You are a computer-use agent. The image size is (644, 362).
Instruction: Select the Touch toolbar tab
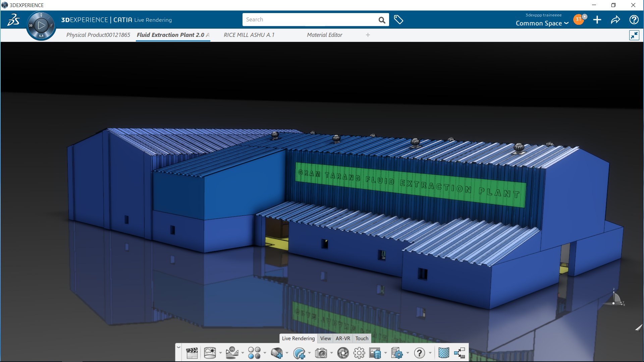pos(362,338)
